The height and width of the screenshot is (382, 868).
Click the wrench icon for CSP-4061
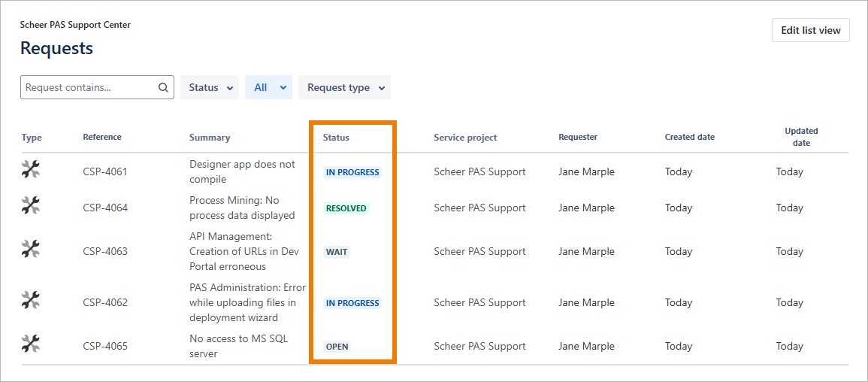pos(30,171)
